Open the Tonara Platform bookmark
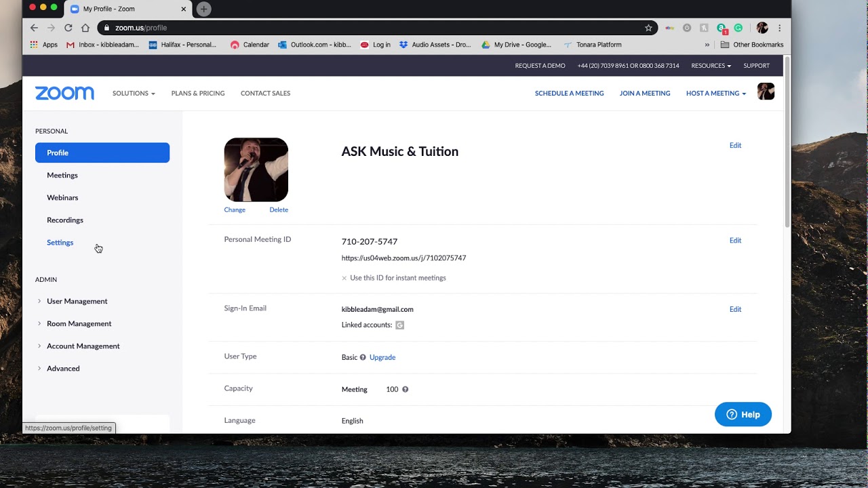Viewport: 868px width, 488px height. tap(593, 45)
